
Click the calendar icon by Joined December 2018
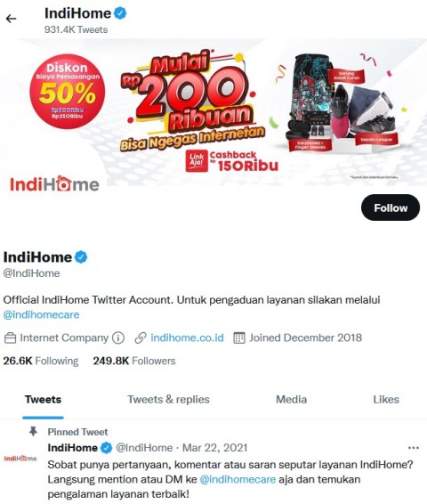239,338
